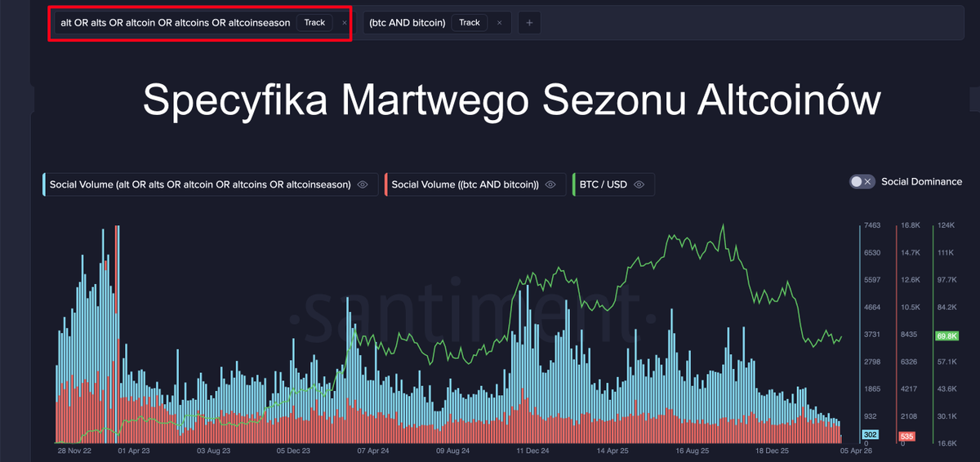Toggle eye icon for btc AND bitcoin volume
Image resolution: width=980 pixels, height=462 pixels.
[x=550, y=184]
